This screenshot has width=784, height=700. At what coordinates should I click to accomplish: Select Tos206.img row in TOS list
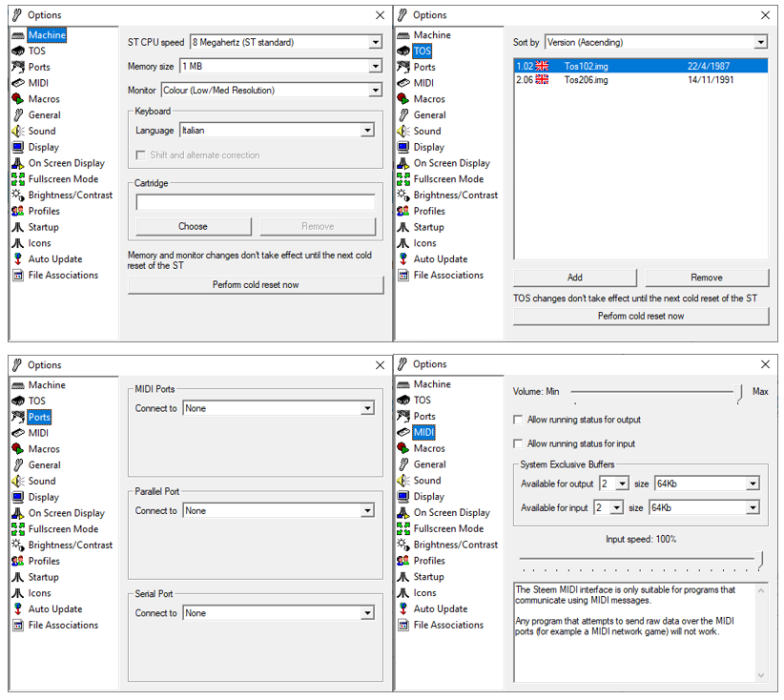tap(641, 80)
